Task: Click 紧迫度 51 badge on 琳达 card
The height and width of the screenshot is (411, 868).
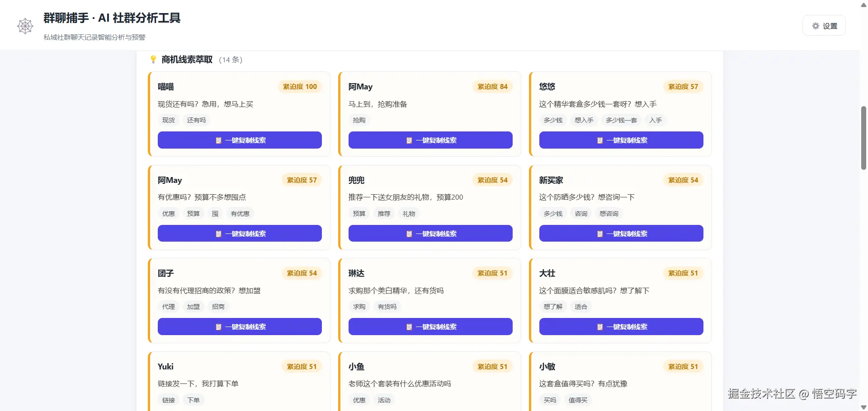Action: point(492,273)
